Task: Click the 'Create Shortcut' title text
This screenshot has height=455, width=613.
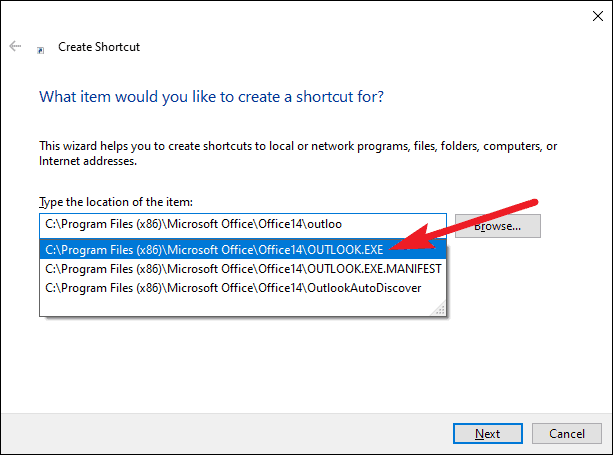Action: 99,47
